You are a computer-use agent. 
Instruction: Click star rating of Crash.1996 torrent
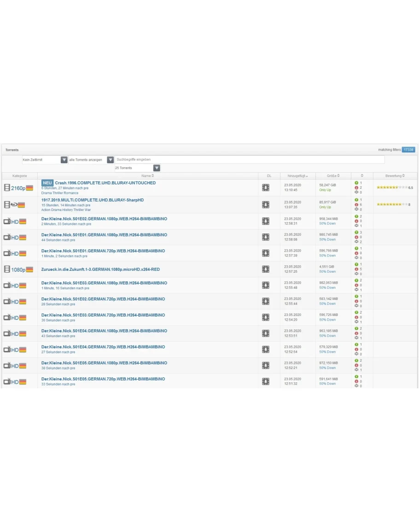[x=392, y=187]
